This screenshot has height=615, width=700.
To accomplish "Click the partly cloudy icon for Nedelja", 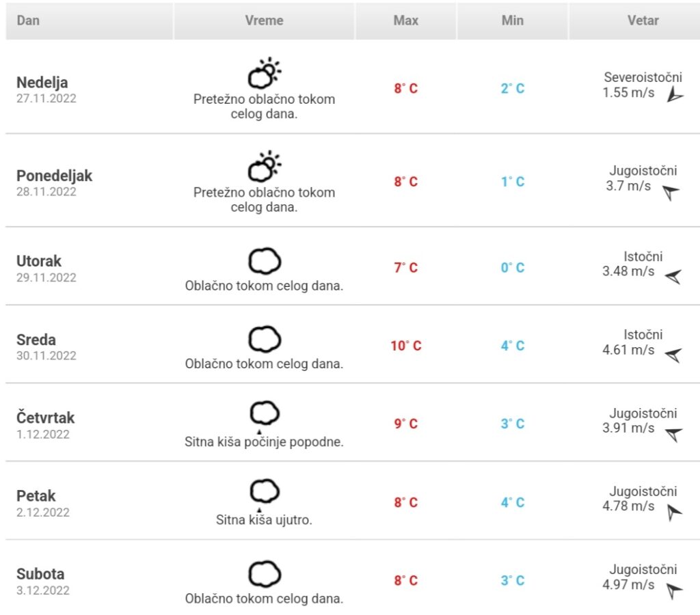I will (265, 72).
